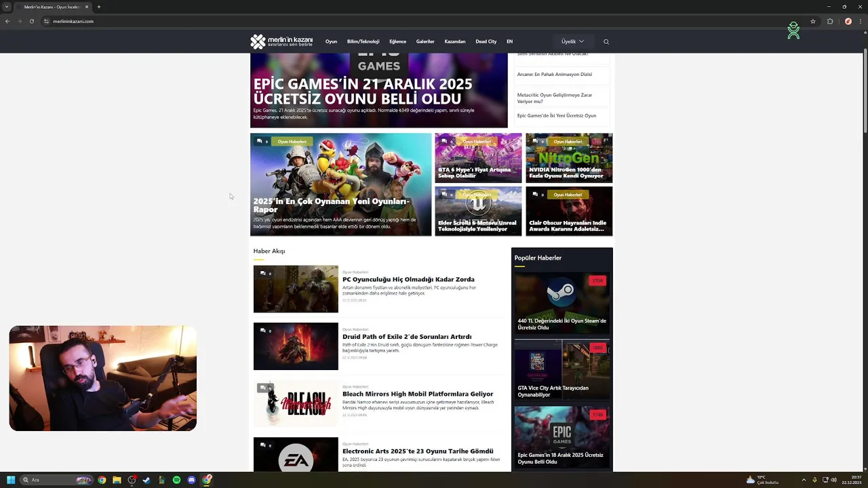Image resolution: width=868 pixels, height=488 pixels.
Task: Open the weather widget showing 10°C
Action: point(762,480)
